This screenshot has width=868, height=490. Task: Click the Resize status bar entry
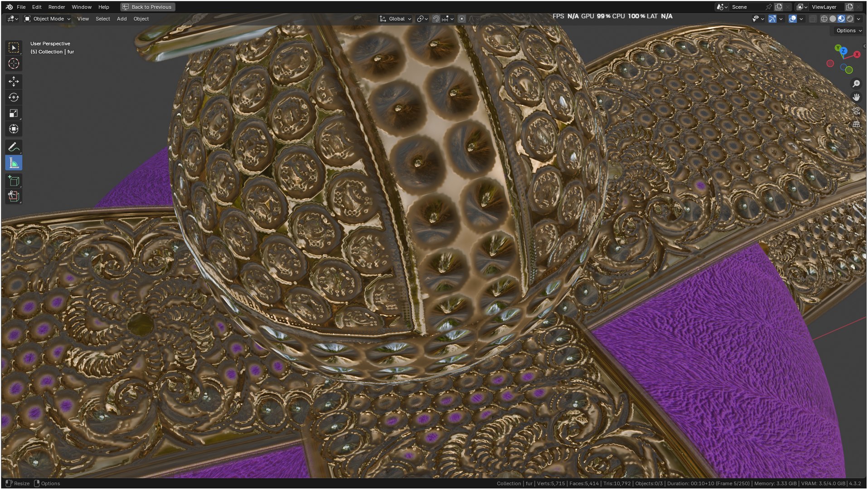coord(17,484)
